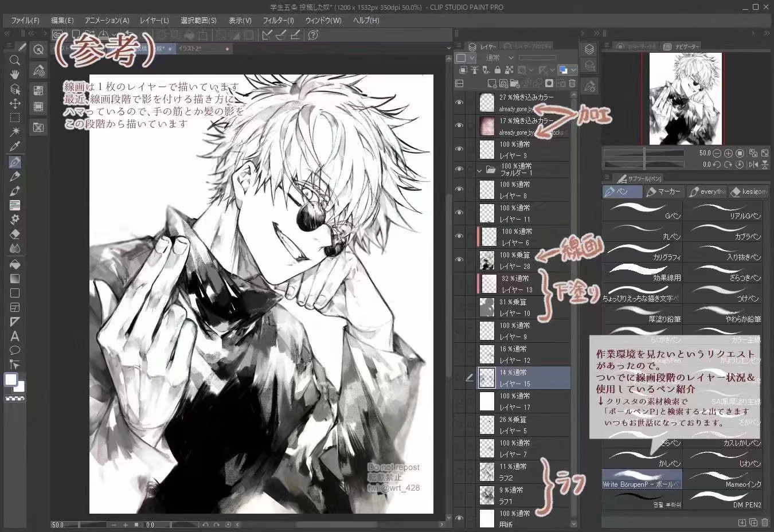Switch to the マーカー sub tool tab
The width and height of the screenshot is (774, 532).
coord(663,191)
